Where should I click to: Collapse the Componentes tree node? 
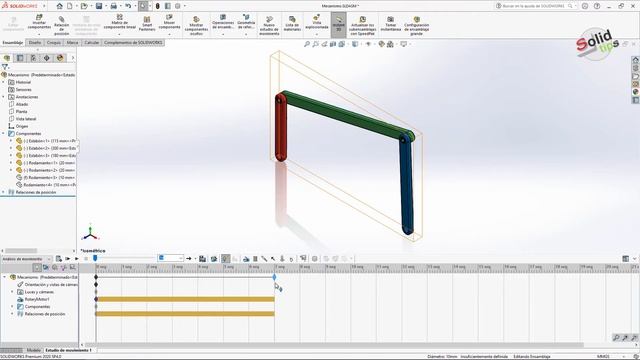coord(4,133)
